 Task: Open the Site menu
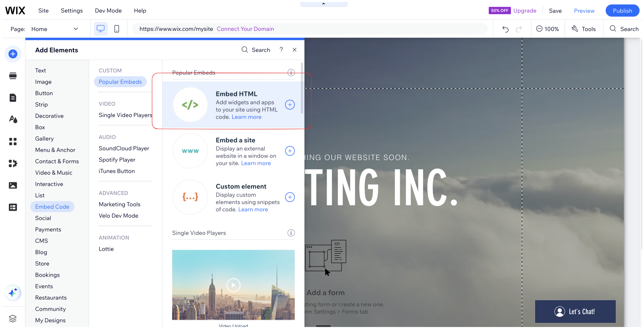pyautogui.click(x=43, y=10)
